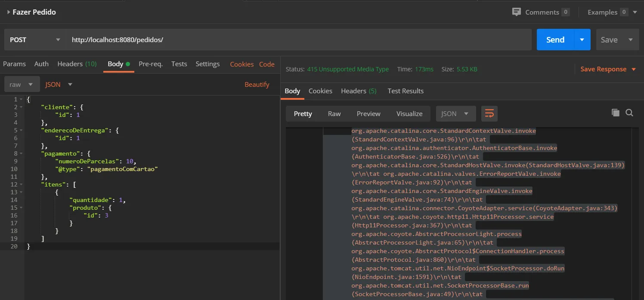Collapse the itens array fold arrow

(x=21, y=184)
